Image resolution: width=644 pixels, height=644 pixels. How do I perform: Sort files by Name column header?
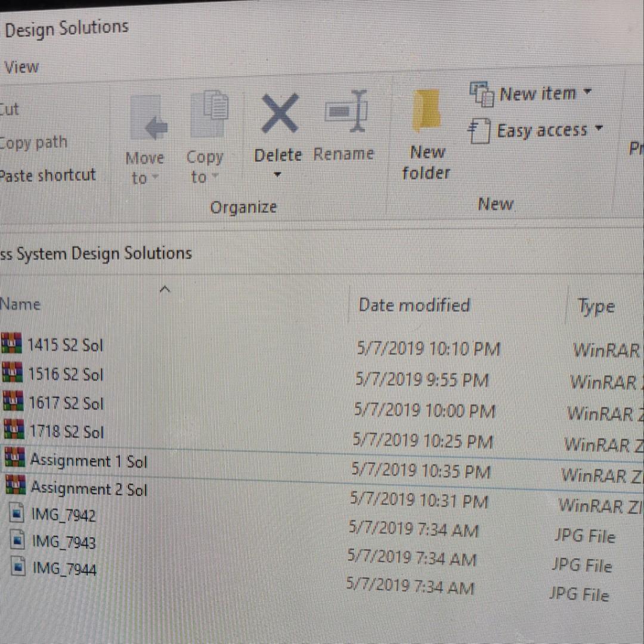[21, 304]
